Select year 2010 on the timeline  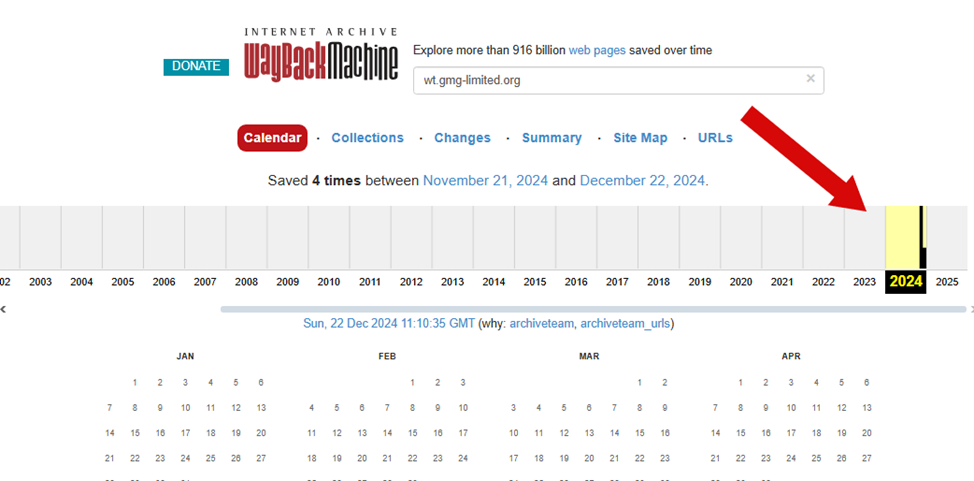[x=329, y=282]
